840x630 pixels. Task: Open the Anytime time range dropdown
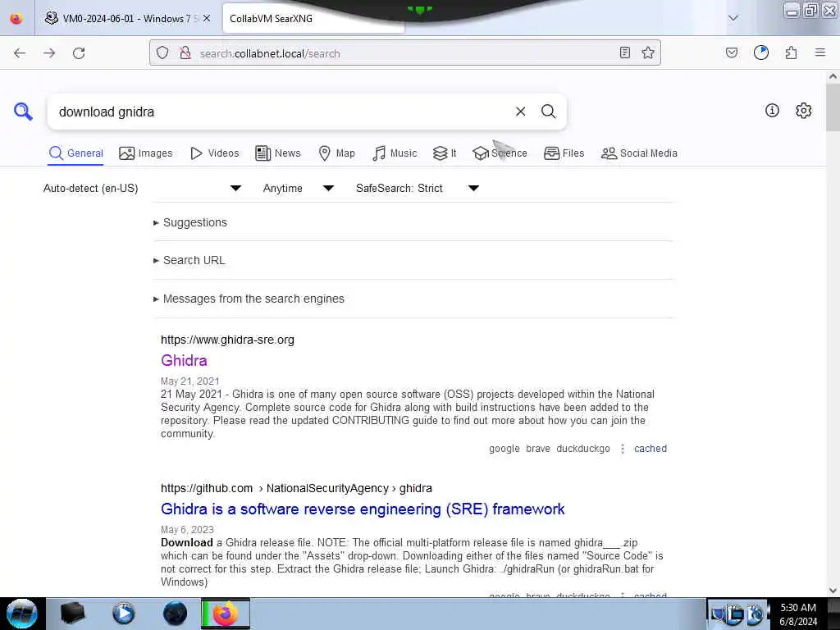click(x=299, y=188)
